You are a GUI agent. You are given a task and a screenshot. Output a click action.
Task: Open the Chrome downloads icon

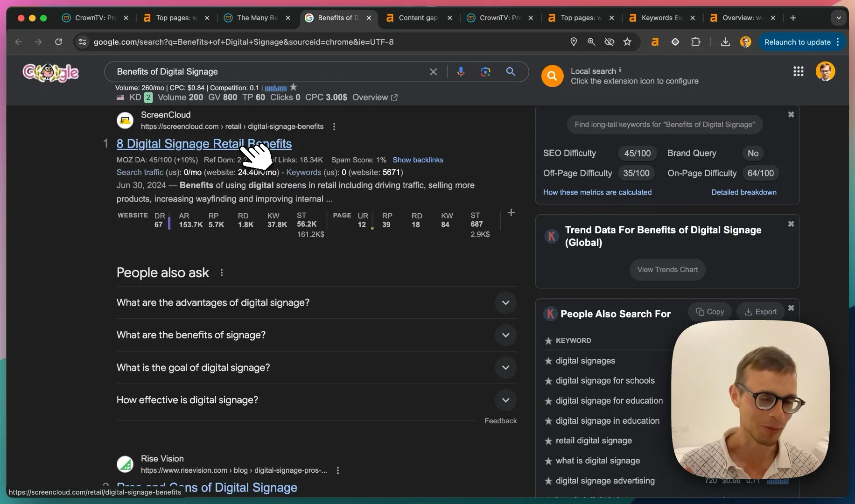[x=725, y=42]
